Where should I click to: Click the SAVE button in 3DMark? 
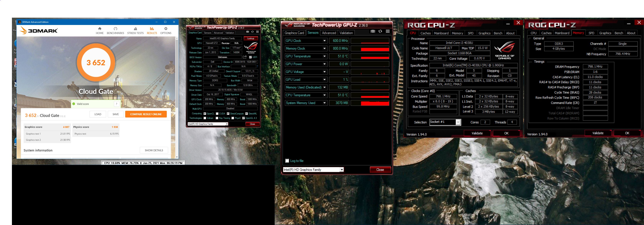point(115,114)
